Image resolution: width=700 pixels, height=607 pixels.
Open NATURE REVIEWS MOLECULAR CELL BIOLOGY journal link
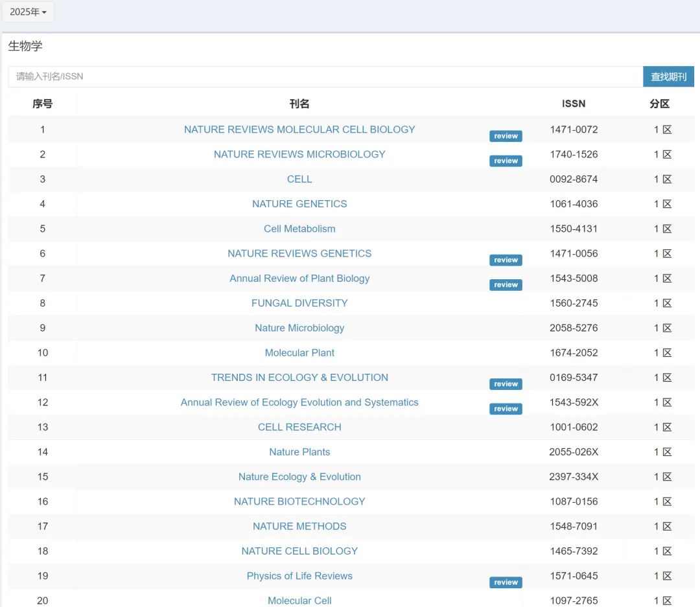[299, 130]
